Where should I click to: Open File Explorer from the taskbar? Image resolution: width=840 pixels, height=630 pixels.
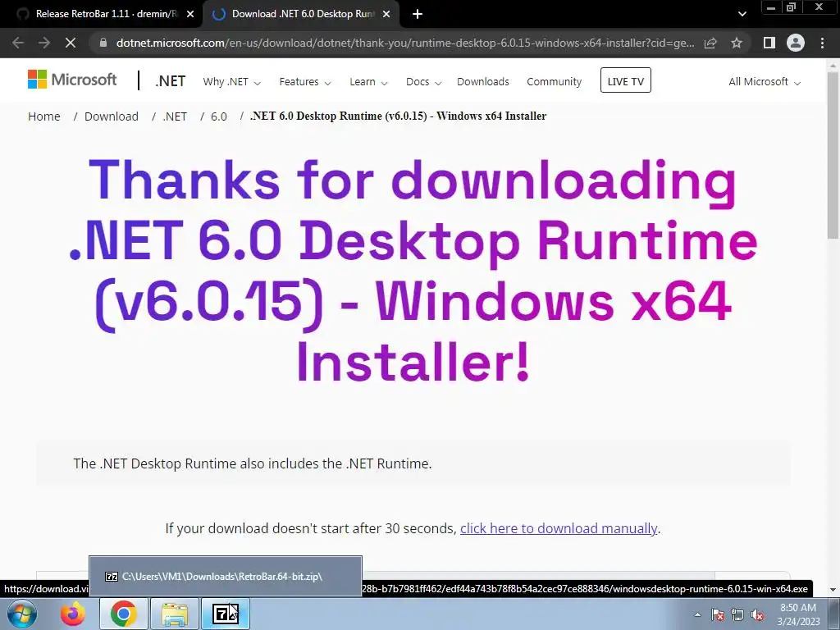tap(175, 614)
